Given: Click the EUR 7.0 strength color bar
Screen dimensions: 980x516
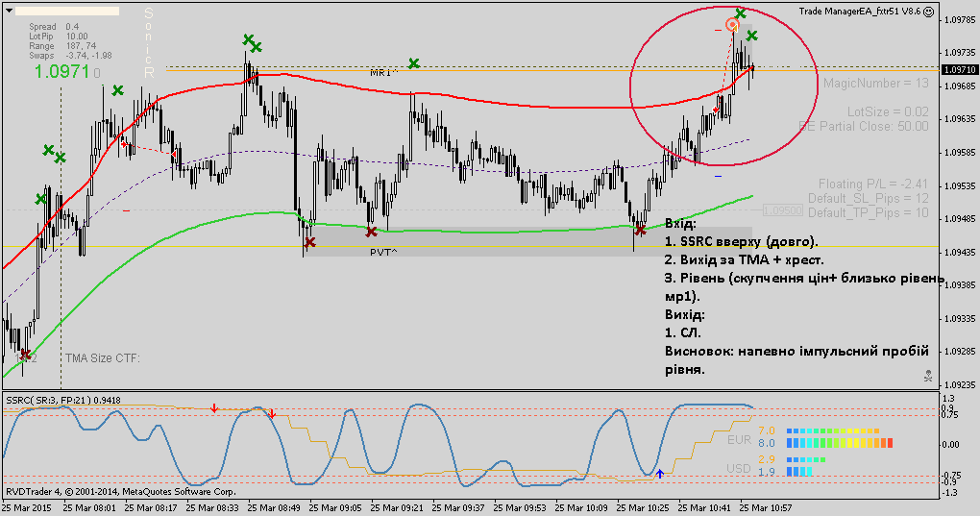Looking at the screenshot, I should pos(833,431).
